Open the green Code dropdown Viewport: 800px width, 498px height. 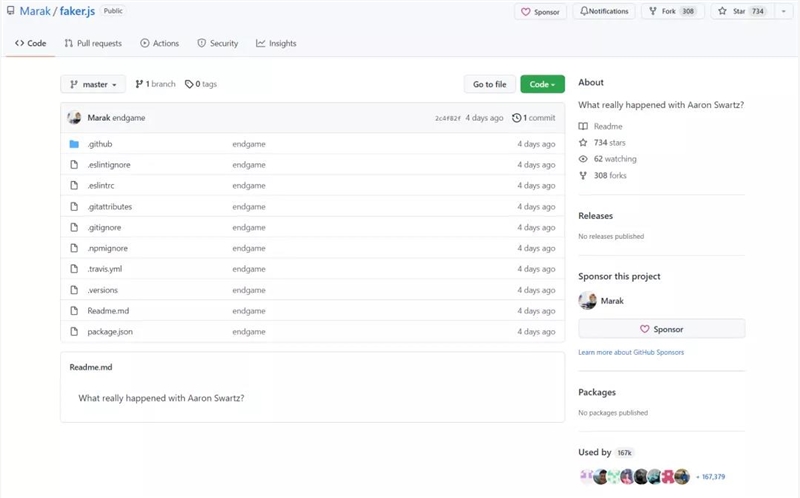pos(542,84)
